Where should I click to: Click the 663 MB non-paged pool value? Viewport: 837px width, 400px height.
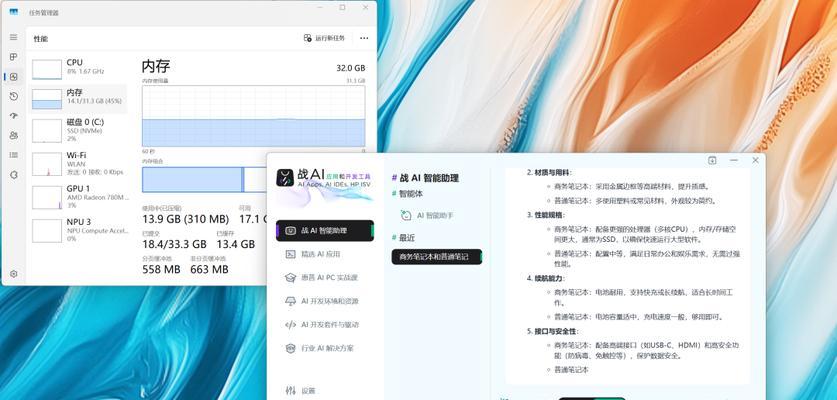(209, 269)
